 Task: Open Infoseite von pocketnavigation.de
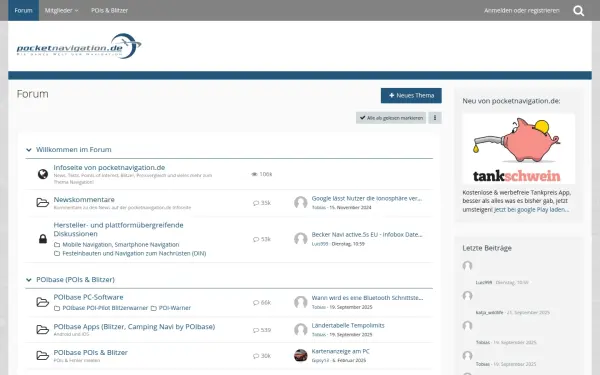[x=109, y=168]
